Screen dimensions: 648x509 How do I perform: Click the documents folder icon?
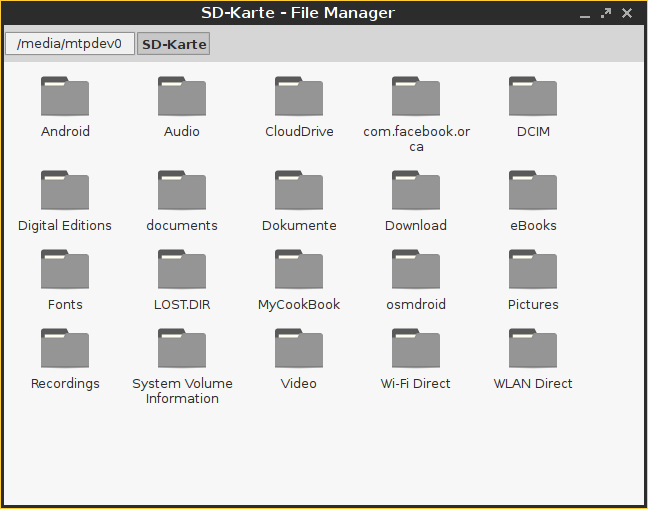coord(182,191)
